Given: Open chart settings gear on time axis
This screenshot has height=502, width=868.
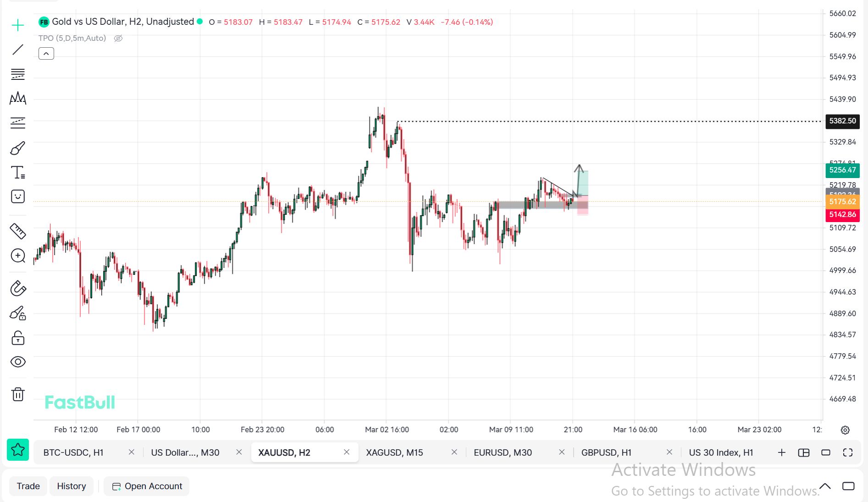Looking at the screenshot, I should 845,430.
